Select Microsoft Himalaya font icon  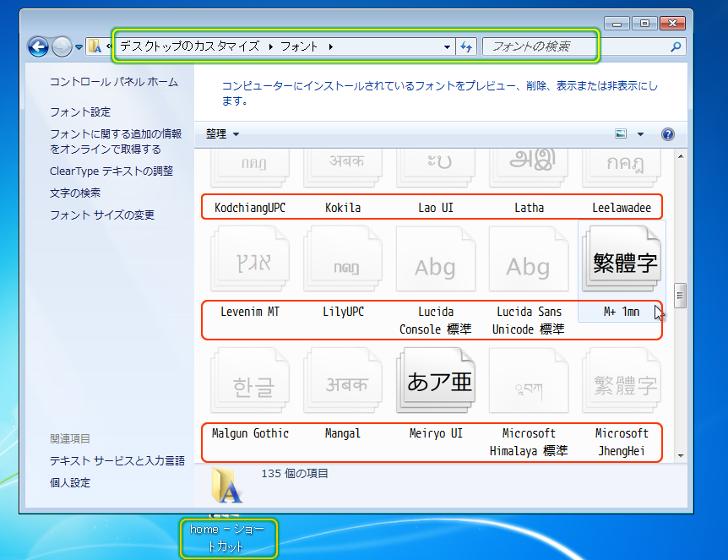pyautogui.click(x=529, y=381)
